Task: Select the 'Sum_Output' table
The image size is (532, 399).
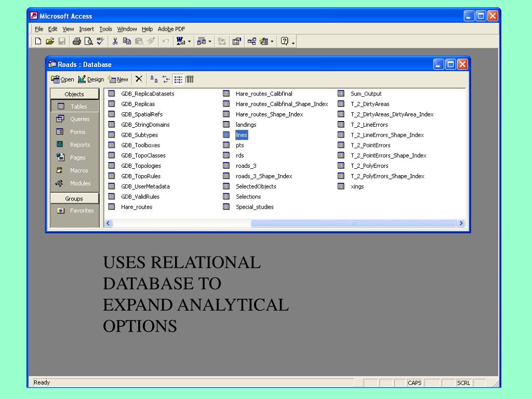Action: [x=366, y=94]
